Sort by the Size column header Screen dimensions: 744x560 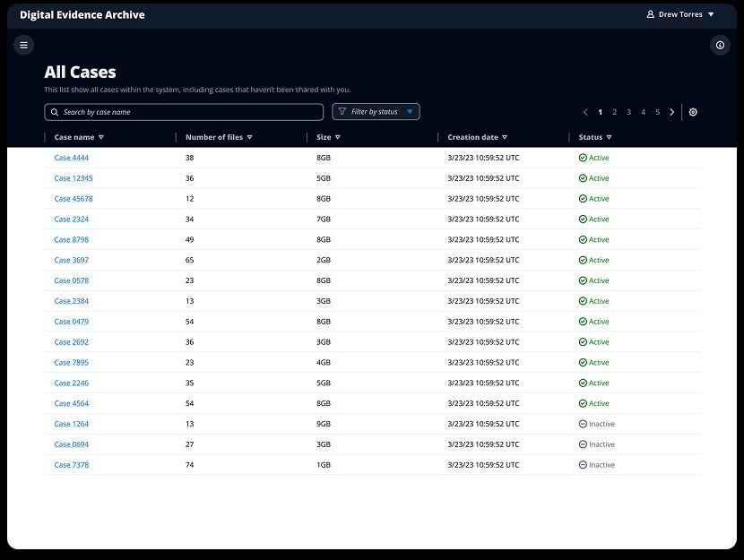click(x=328, y=137)
